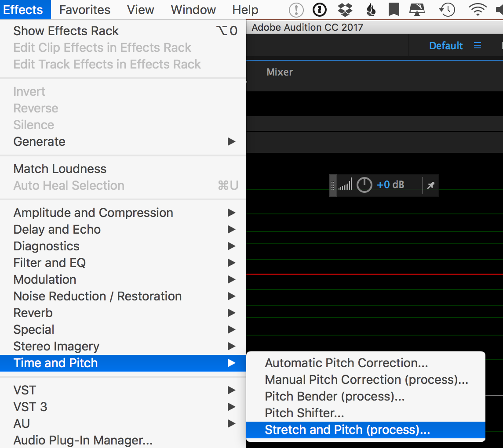Viewport: 503px width, 448px height.
Task: Open the workspace menu icon beside Default
Action: click(477, 45)
